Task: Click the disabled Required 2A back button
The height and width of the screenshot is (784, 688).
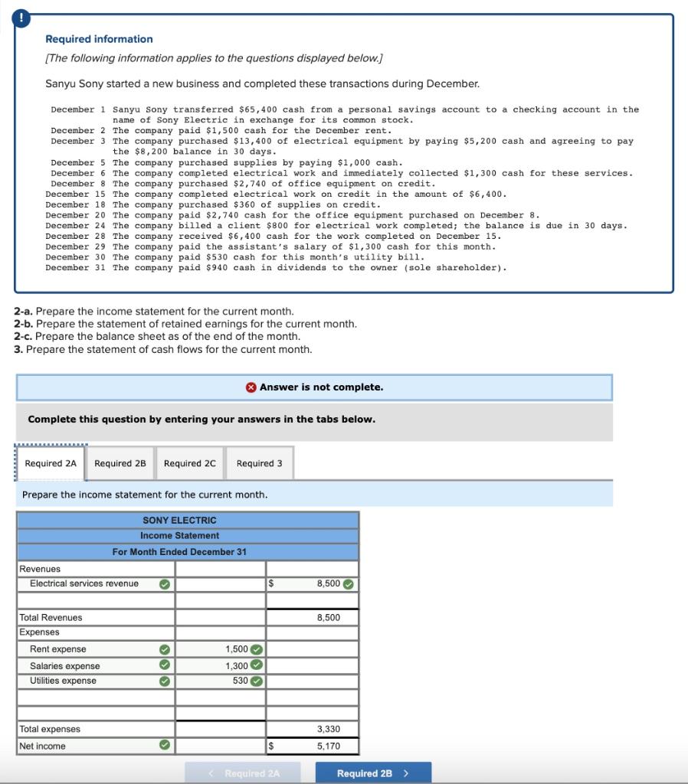Action: click(x=243, y=773)
